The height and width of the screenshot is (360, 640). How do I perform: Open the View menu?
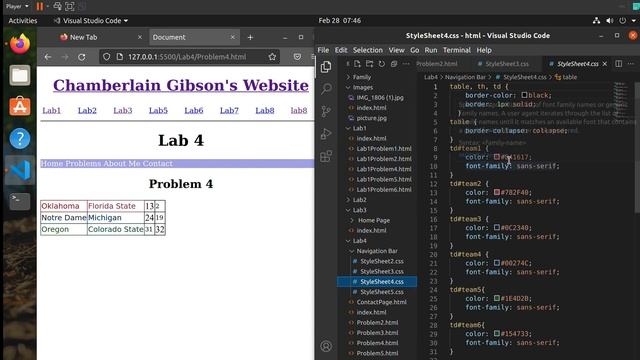point(396,50)
